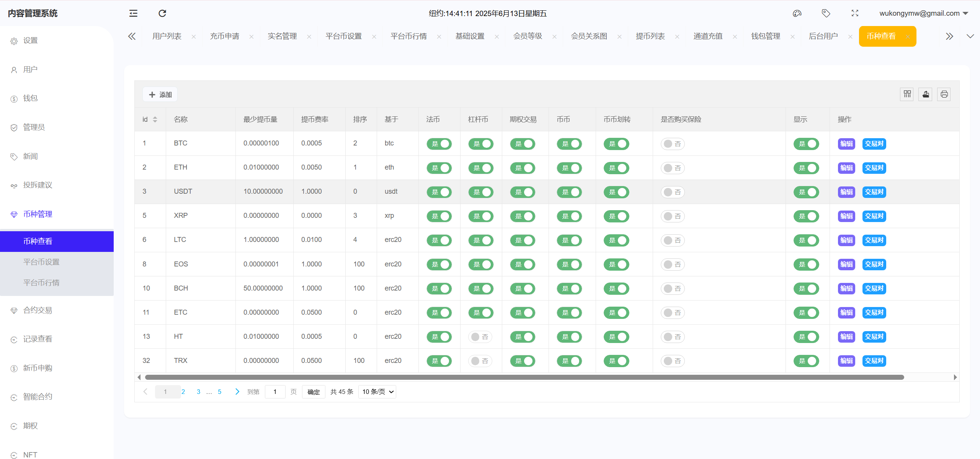Select 平台币设置 in sidebar submenu
This screenshot has height=459, width=980.
[41, 262]
